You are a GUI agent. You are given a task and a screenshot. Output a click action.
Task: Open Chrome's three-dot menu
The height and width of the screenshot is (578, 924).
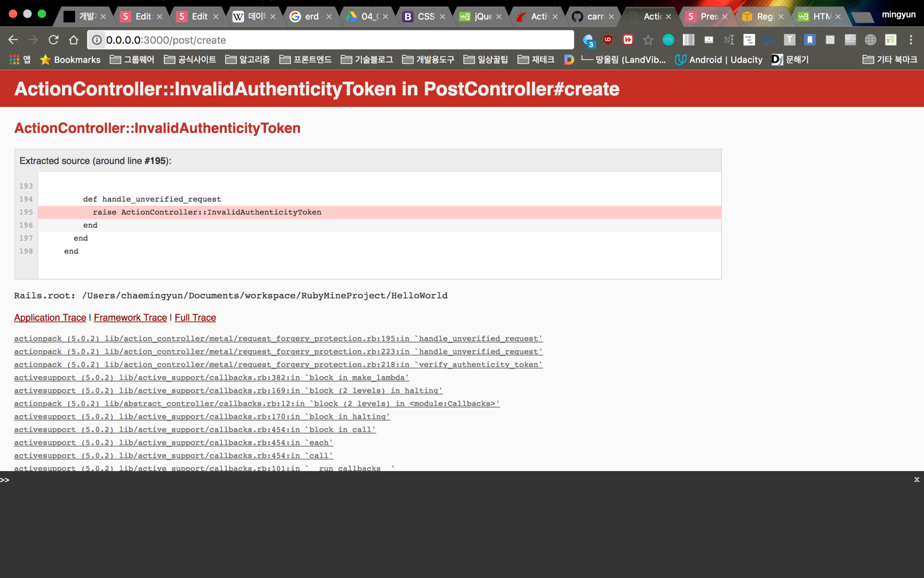coord(911,40)
